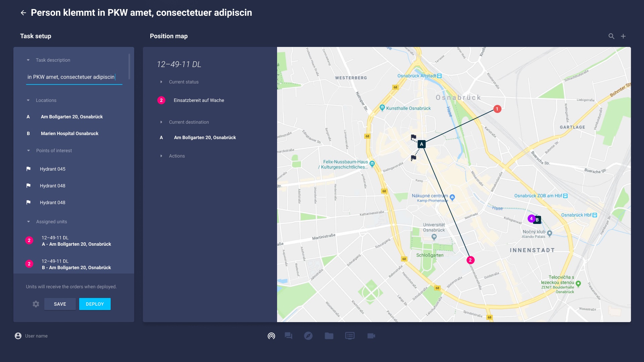644x362 pixels.
Task: Open the screen message icon in bottom bar
Action: click(350, 336)
